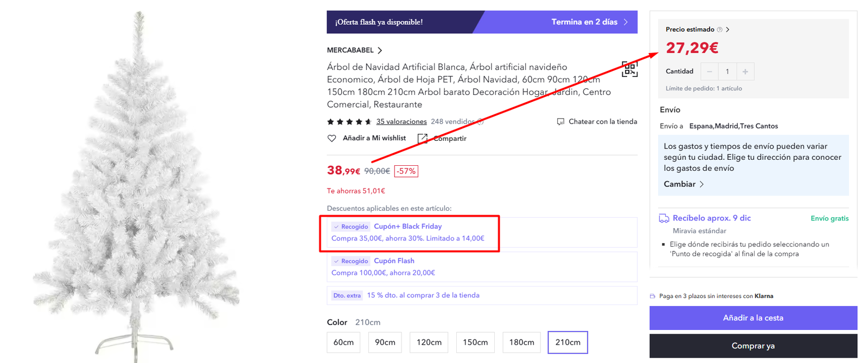This screenshot has width=868, height=363.
Task: Click the chat bubble icon
Action: 560,122
